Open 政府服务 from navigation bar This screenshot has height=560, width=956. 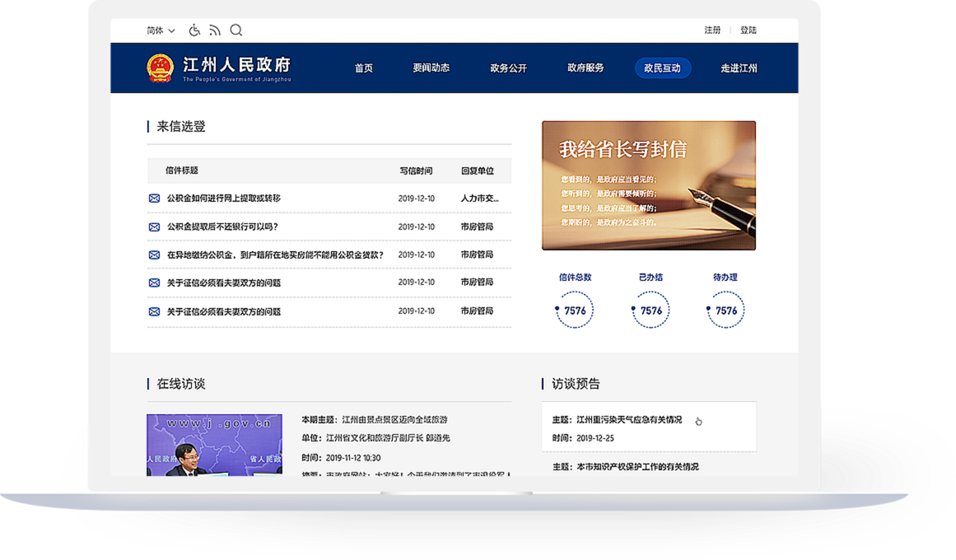(x=585, y=68)
